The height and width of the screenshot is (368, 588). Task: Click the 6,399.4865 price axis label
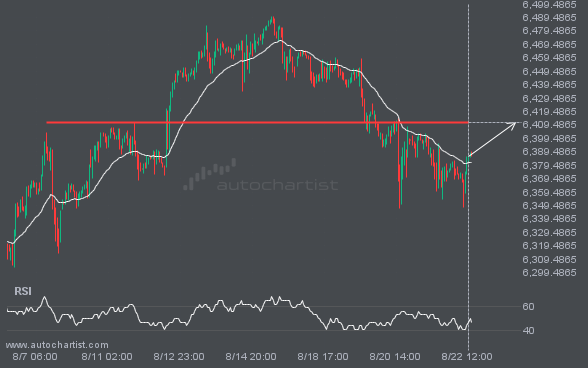(x=549, y=139)
